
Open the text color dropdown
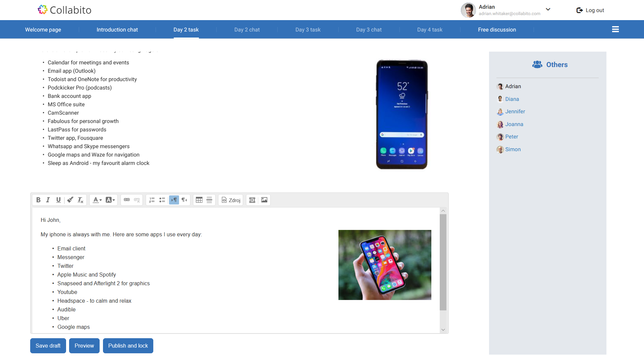[x=97, y=200]
